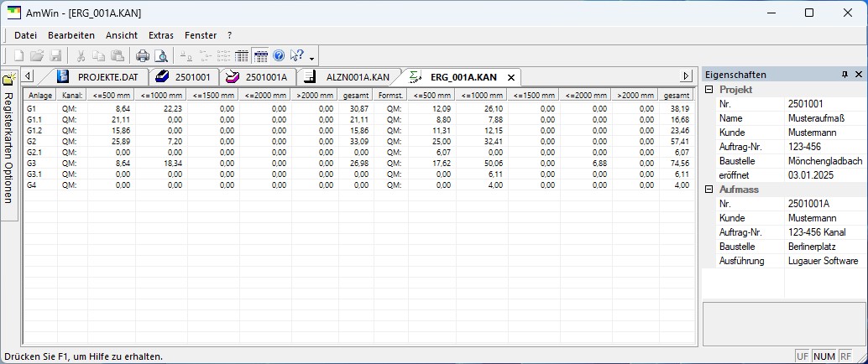Select the G1.2 row Anlage cell

point(40,131)
